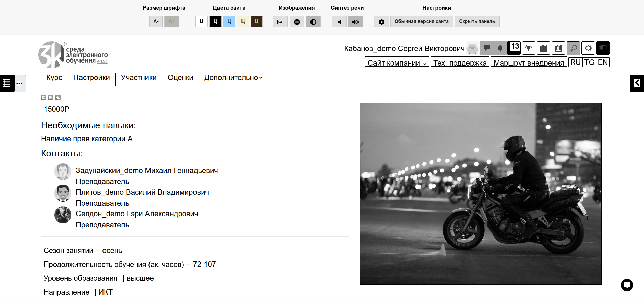Open the header gear settings icon

(x=588, y=48)
